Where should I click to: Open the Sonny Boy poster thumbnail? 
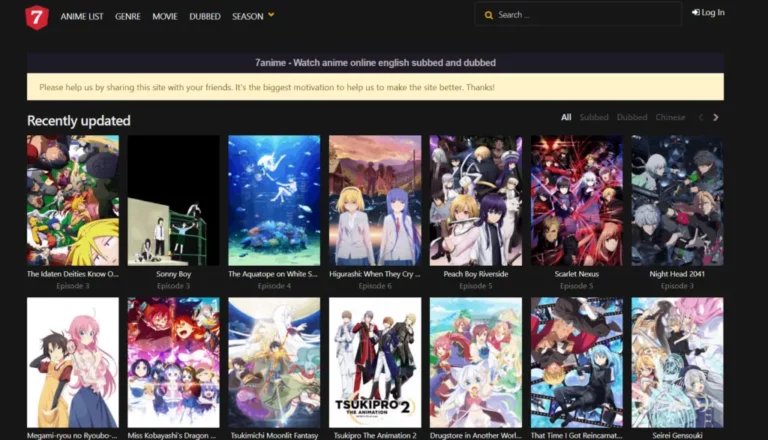pyautogui.click(x=173, y=200)
